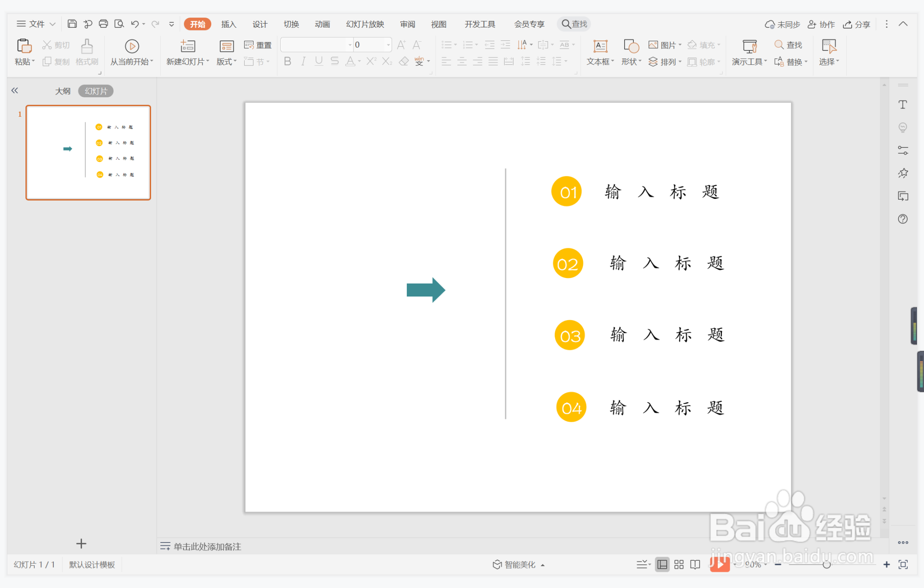Click the Text Box (文本框) icon

click(x=600, y=46)
